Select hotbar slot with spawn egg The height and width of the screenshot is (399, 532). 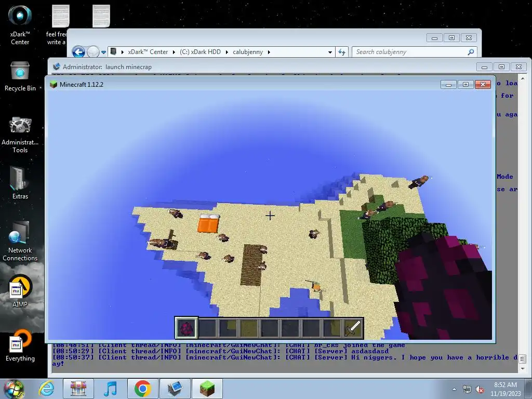(x=187, y=328)
